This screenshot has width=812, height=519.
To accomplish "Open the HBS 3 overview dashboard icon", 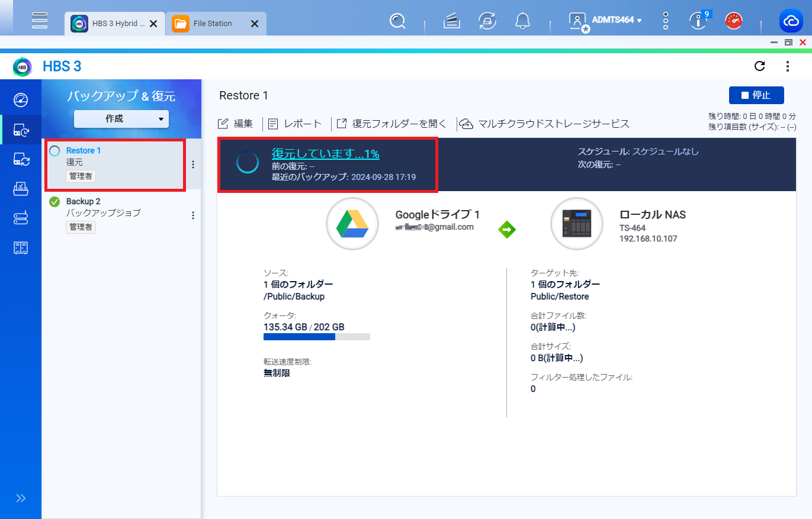I will point(21,99).
